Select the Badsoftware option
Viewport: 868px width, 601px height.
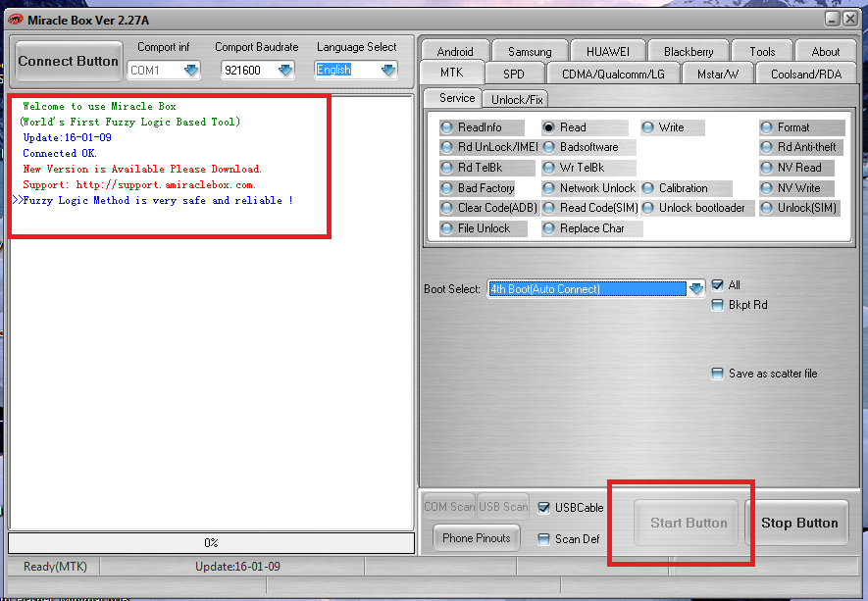pyautogui.click(x=548, y=147)
